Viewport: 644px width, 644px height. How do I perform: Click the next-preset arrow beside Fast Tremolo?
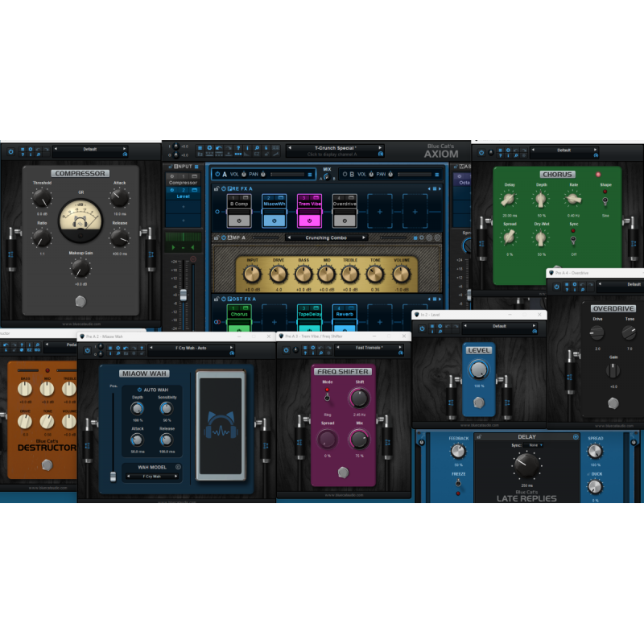click(400, 347)
